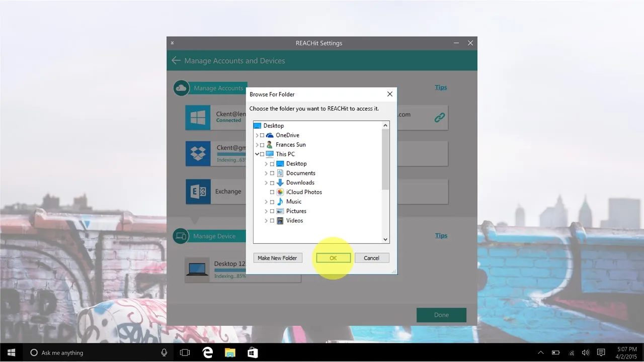Click the Manage Device laptop header icon
Viewport: 644px width, 362px height.
181,236
